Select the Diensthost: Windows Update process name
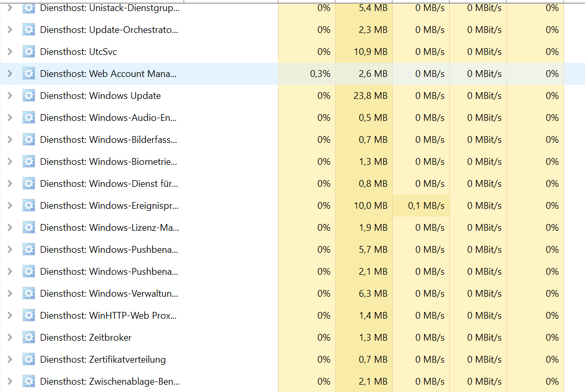Image resolution: width=585 pixels, height=392 pixels. point(101,96)
